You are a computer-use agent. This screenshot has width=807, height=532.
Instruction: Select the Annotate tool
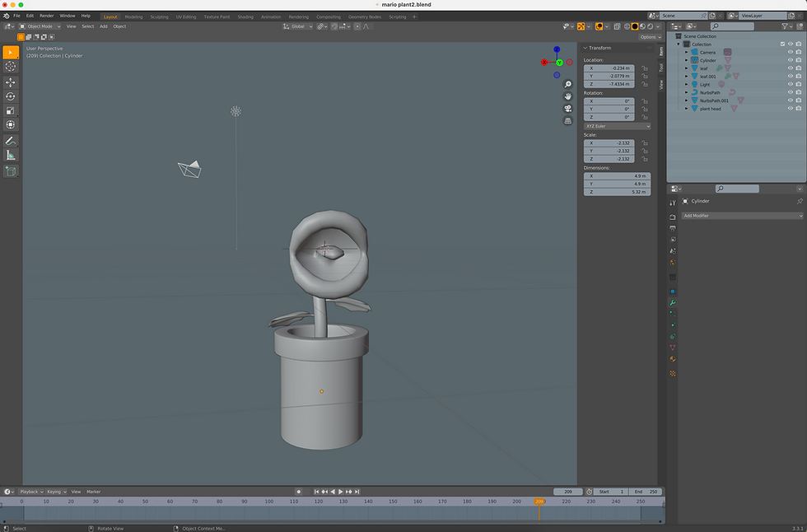tap(10, 141)
